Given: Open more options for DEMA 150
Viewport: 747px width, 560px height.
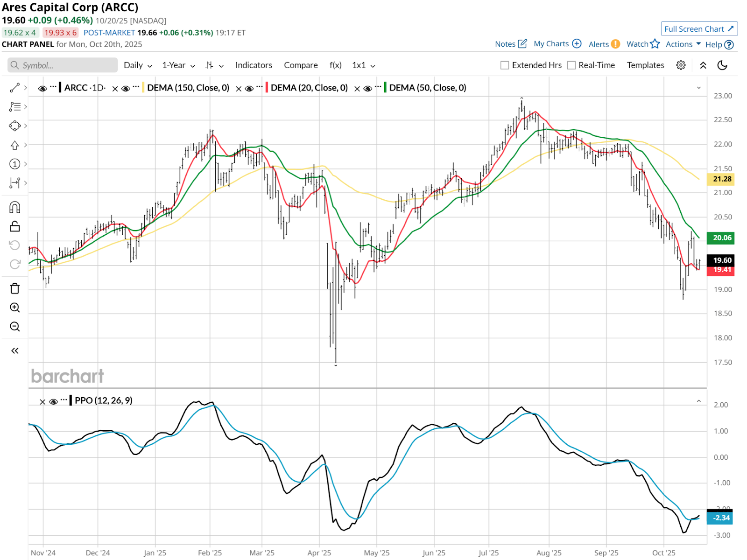Looking at the screenshot, I should click(136, 87).
